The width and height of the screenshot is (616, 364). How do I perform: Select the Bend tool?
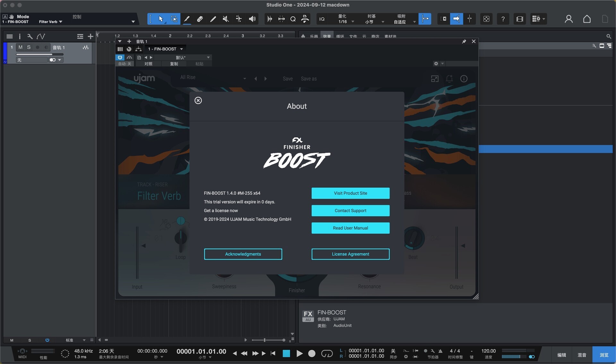(x=239, y=19)
